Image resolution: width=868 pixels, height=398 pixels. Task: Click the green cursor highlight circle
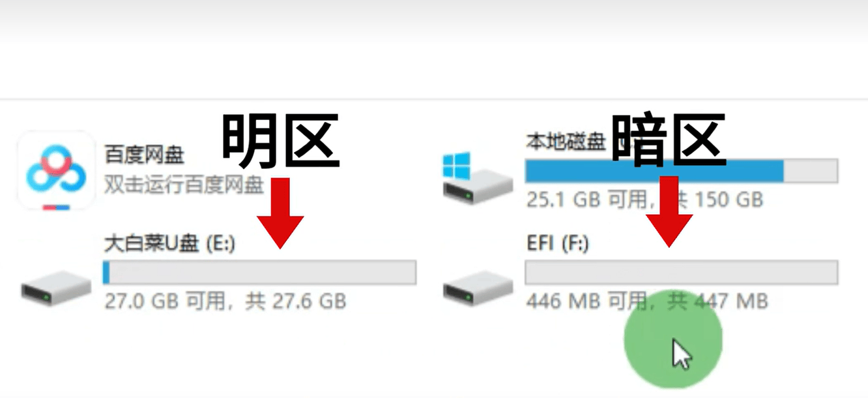[673, 340]
